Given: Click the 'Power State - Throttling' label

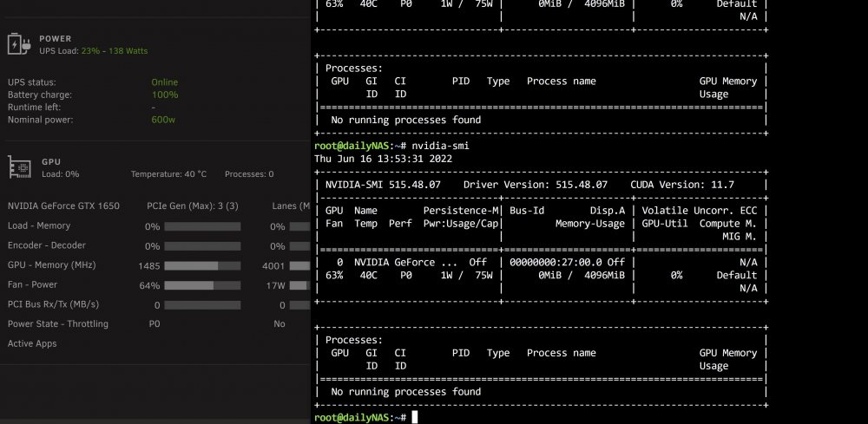Looking at the screenshot, I should (x=58, y=324).
